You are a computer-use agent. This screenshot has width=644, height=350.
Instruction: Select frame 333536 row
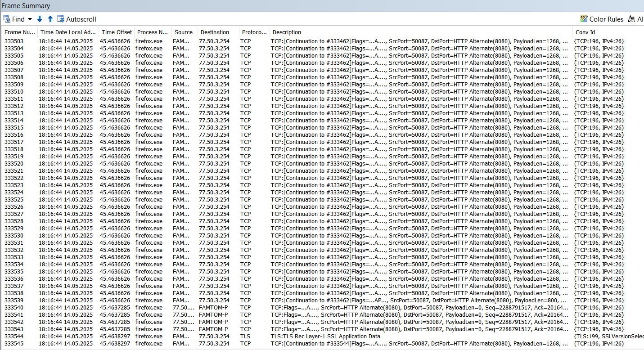[322, 279]
